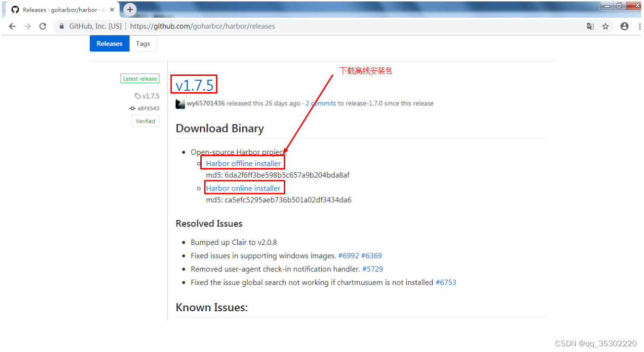
Task: Open the translate page icon
Action: (590, 26)
